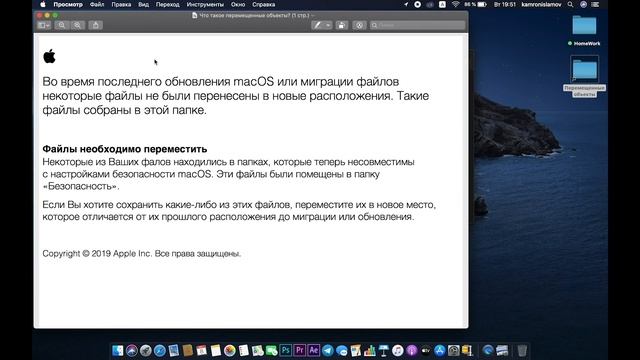Open Launchpad from the Dock

pos(145,351)
